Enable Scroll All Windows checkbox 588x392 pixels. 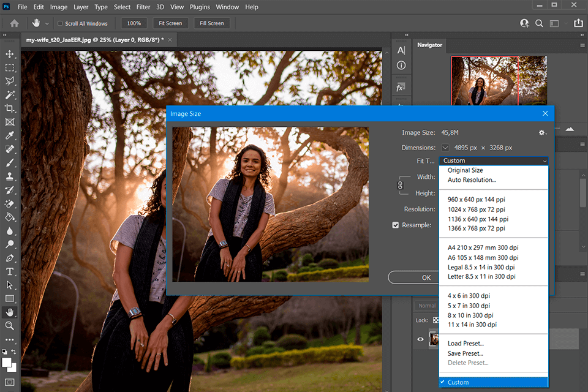pyautogui.click(x=60, y=23)
